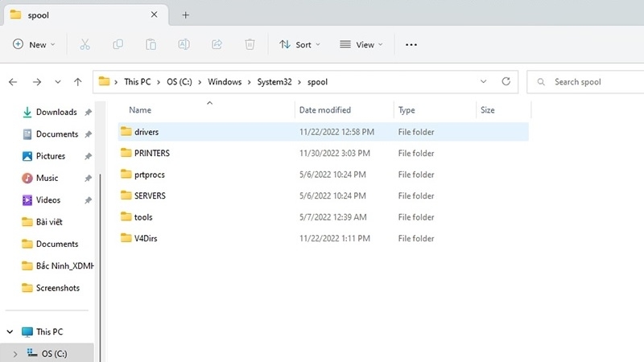Refresh the spool folder view

(x=506, y=82)
